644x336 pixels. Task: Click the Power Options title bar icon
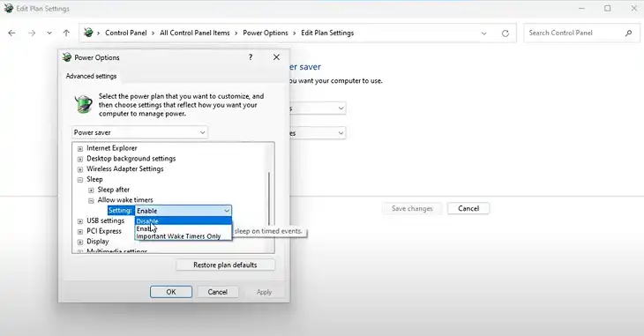click(x=67, y=57)
